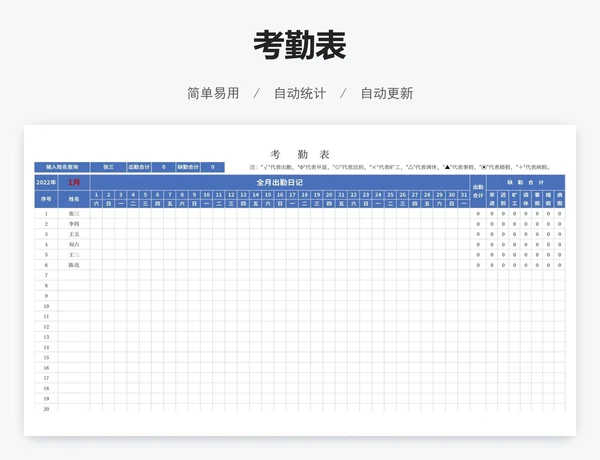Click the 自动统计 tagline text
The image size is (600, 460).
tap(300, 93)
